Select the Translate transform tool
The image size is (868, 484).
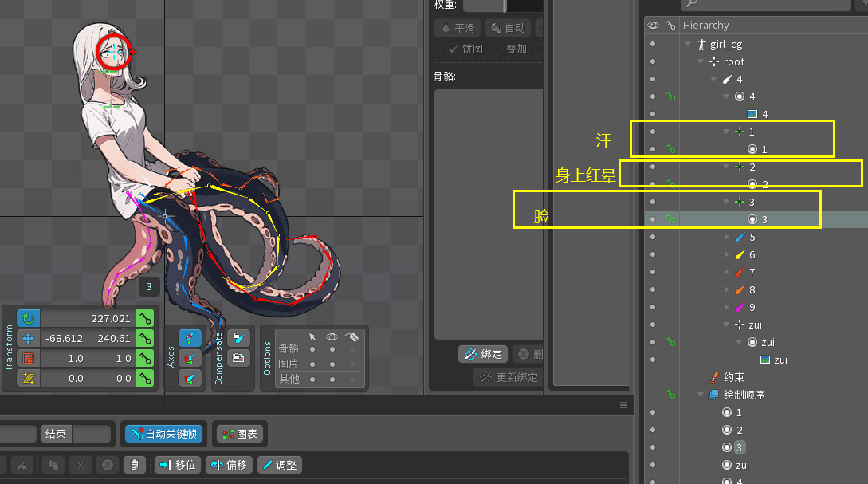point(29,338)
